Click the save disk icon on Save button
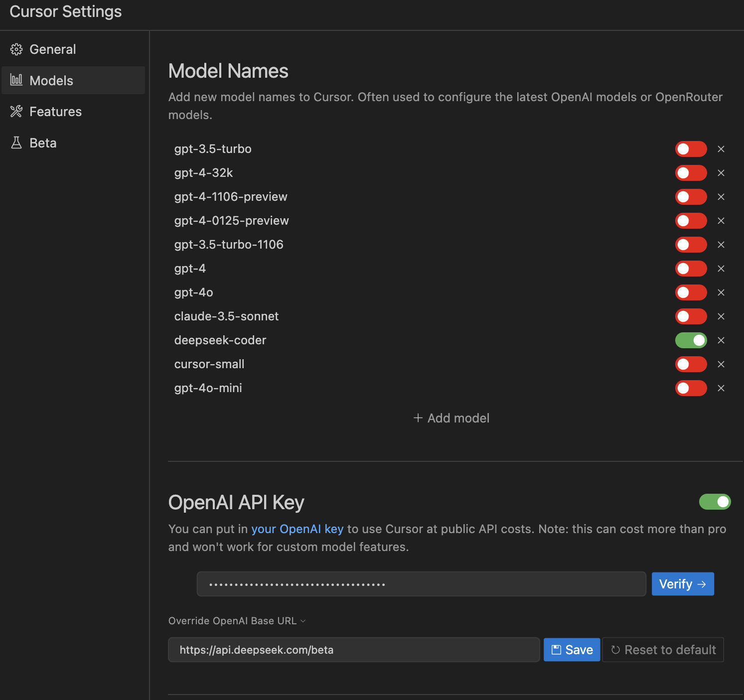The height and width of the screenshot is (700, 744). tap(557, 649)
